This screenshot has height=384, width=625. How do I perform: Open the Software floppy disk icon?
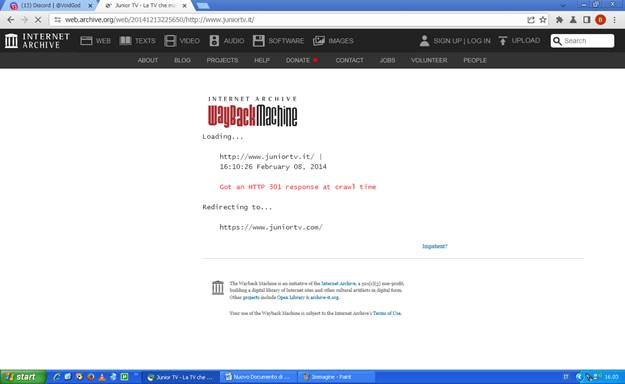click(x=258, y=41)
